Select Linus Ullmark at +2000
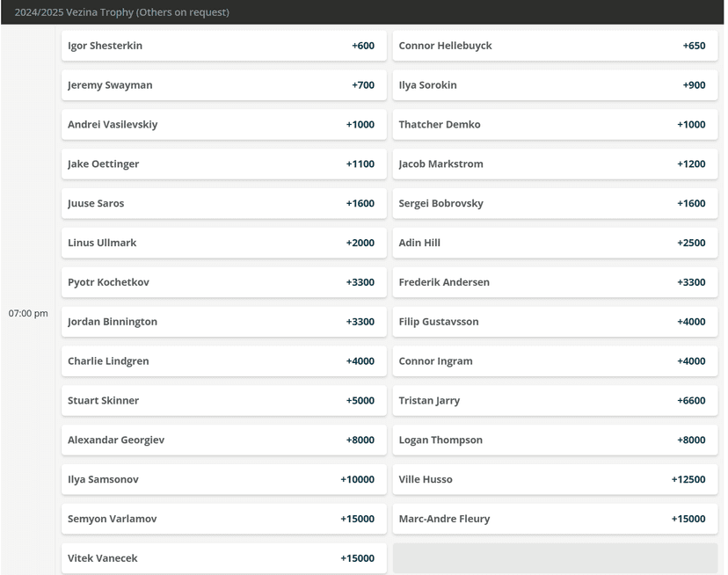The image size is (728, 575). tap(224, 243)
